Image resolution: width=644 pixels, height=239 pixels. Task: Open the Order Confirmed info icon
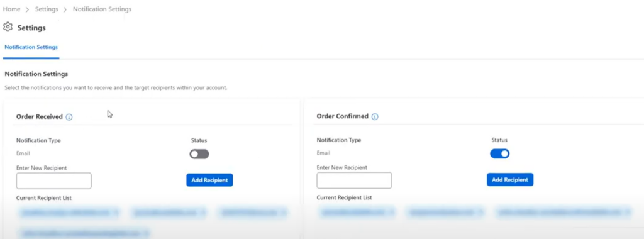click(375, 116)
